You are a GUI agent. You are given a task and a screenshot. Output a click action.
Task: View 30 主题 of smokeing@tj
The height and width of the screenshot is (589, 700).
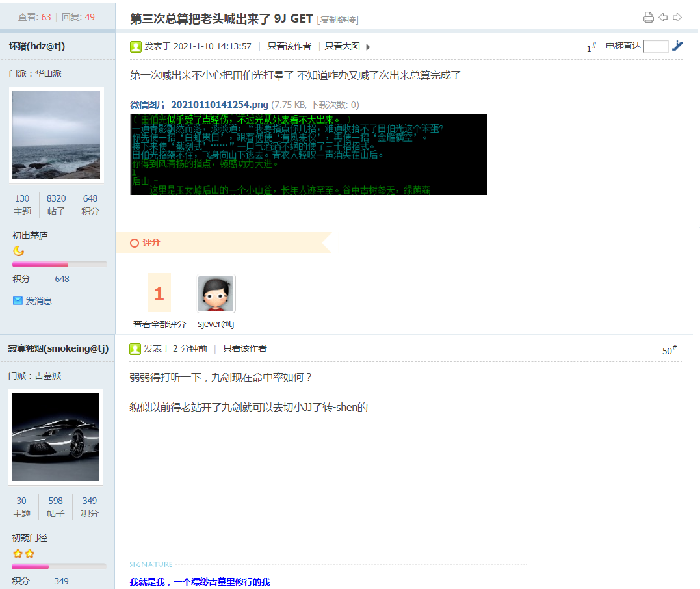point(21,507)
